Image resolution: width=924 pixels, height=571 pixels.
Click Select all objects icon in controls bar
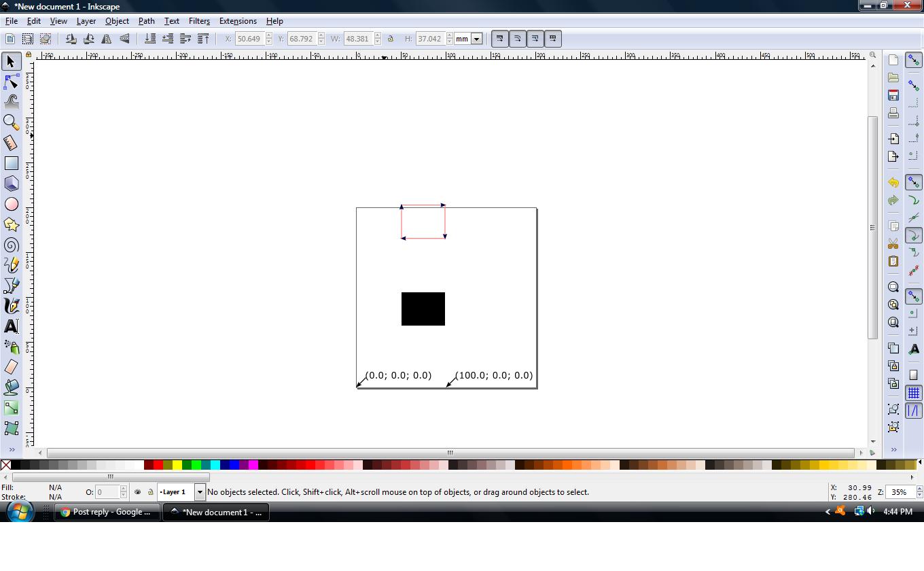(x=10, y=39)
